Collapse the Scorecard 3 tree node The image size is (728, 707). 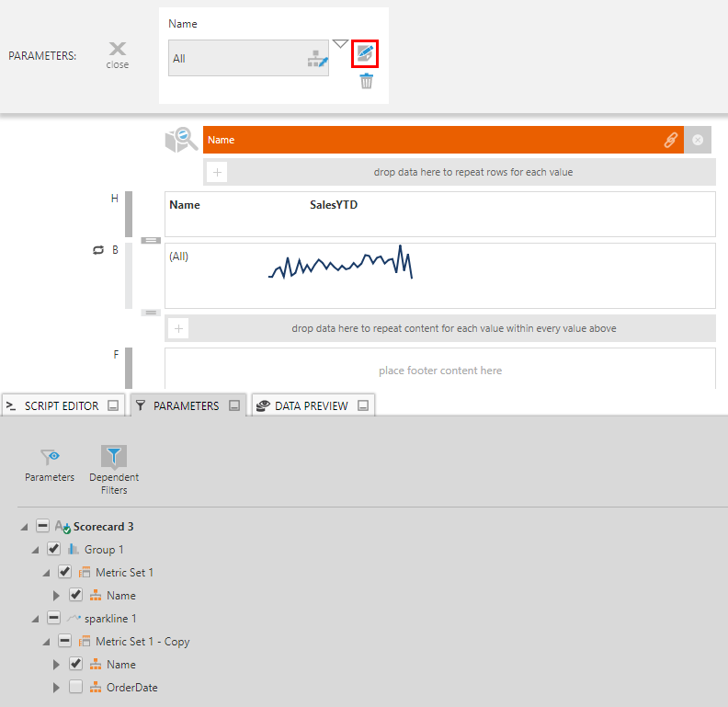pyautogui.click(x=25, y=527)
